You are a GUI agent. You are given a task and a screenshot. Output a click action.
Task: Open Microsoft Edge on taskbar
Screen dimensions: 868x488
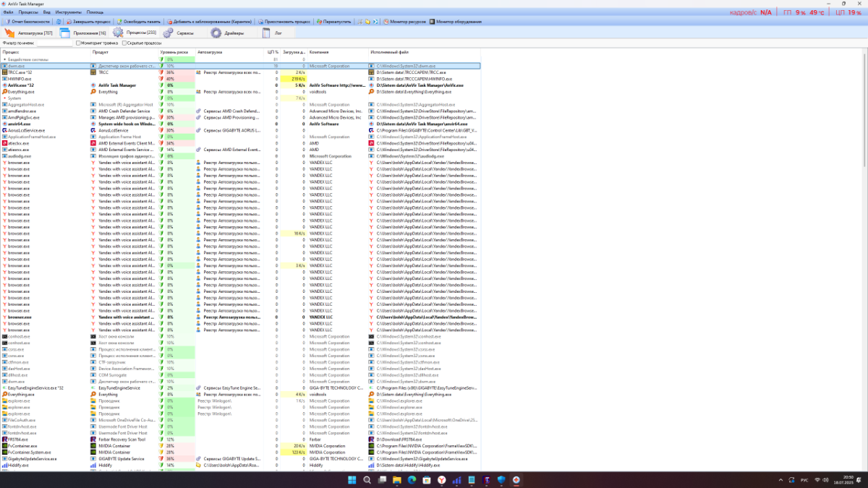tap(412, 479)
